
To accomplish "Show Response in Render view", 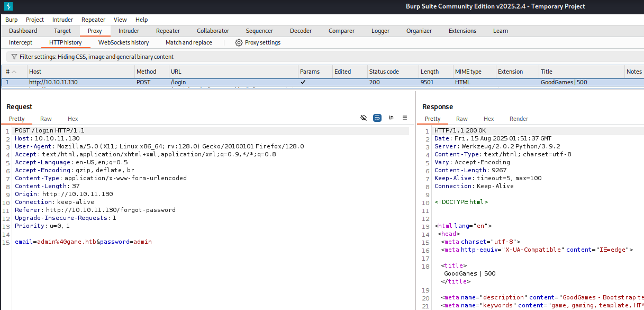I will coord(519,119).
